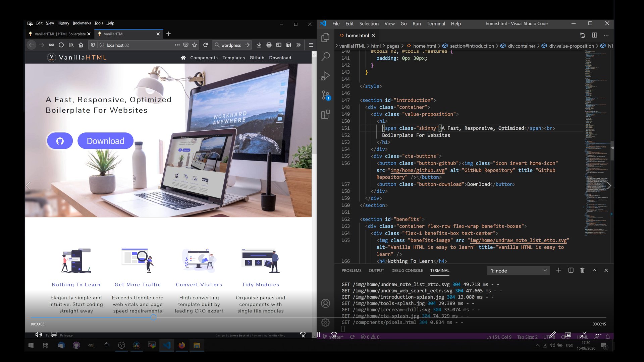
Task: Open the '1: node' terminal dropdown
Action: [518, 270]
